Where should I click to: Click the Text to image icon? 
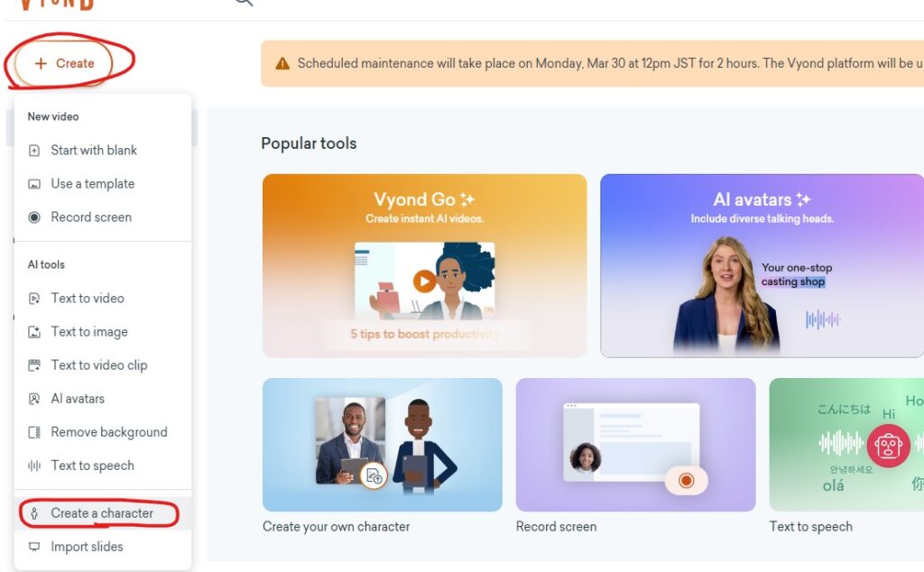click(x=34, y=332)
